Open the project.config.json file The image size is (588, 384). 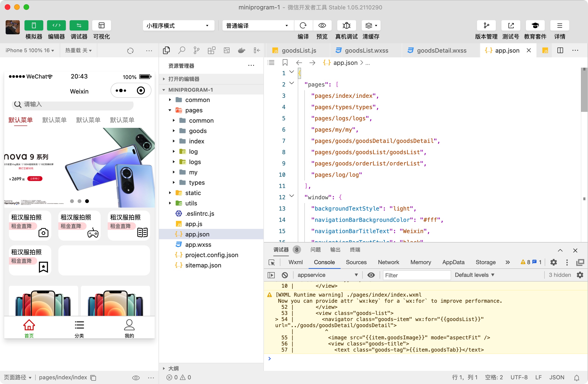coord(211,255)
